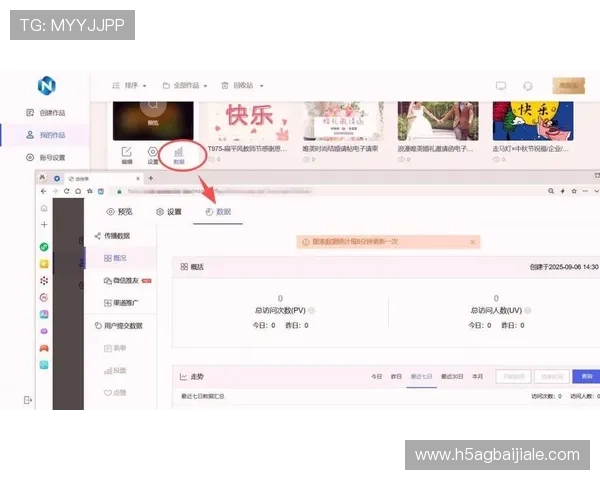
Task: Click the blue pinned tab icon
Action: (57, 178)
